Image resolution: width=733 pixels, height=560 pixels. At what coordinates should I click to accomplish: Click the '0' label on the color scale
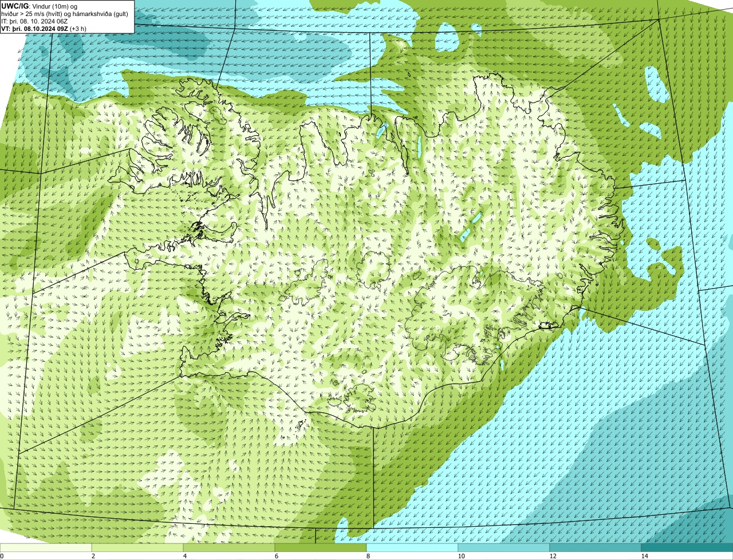[2, 556]
